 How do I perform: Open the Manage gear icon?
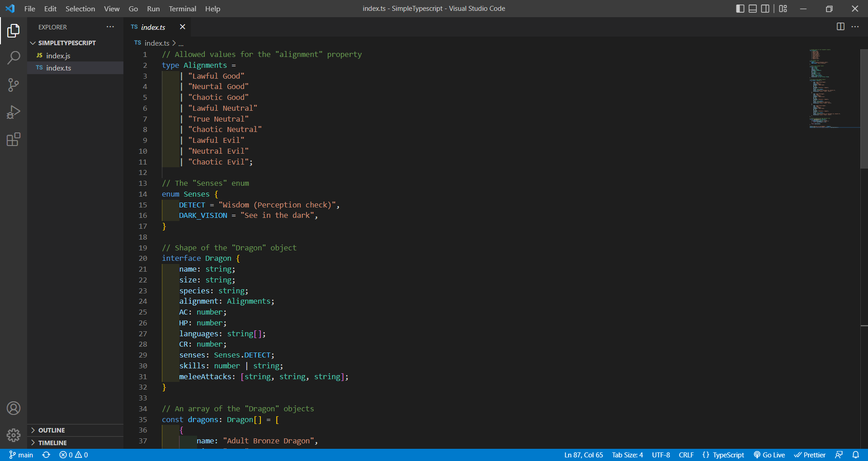14,435
